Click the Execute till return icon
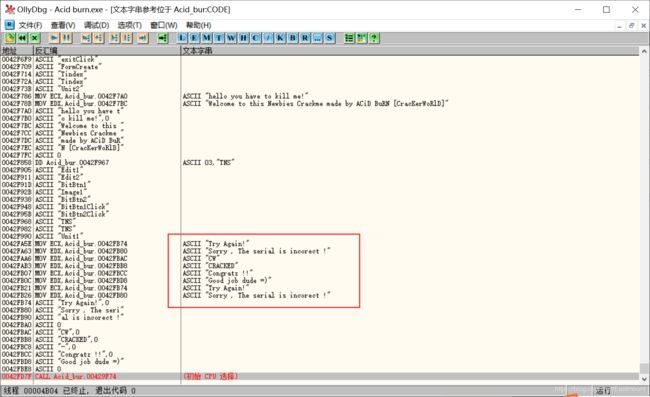Screen dimensions: 650x397 coord(143,38)
